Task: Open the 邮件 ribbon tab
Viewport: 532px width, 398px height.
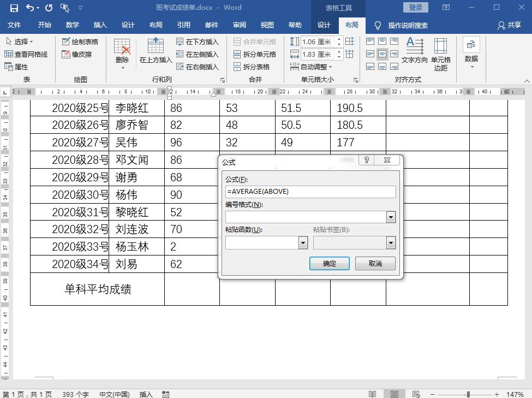Action: point(212,25)
